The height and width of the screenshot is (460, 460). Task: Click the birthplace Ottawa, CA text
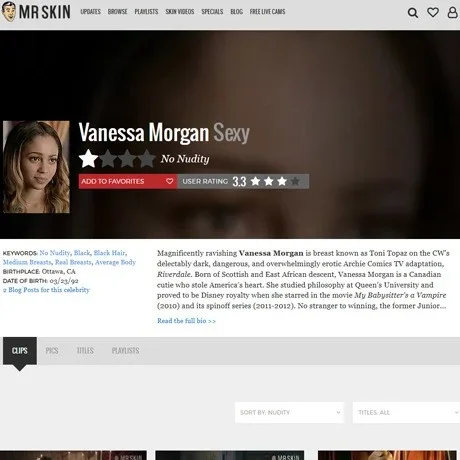(x=59, y=271)
